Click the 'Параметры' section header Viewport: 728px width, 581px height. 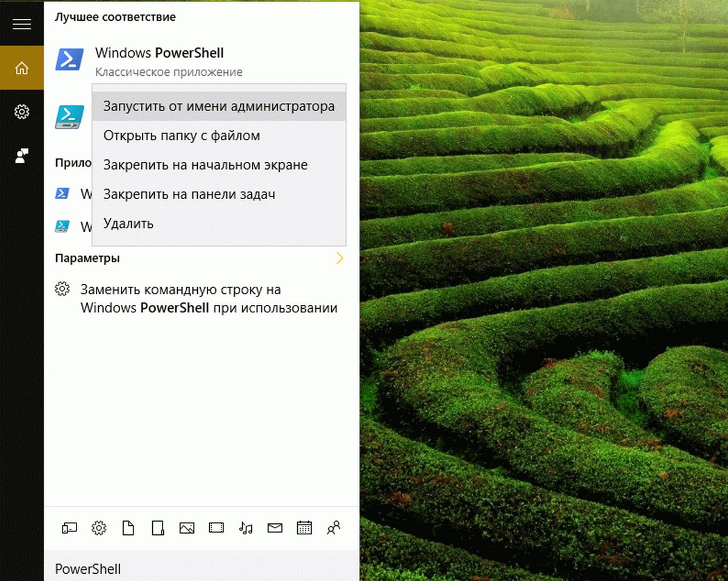coord(87,258)
